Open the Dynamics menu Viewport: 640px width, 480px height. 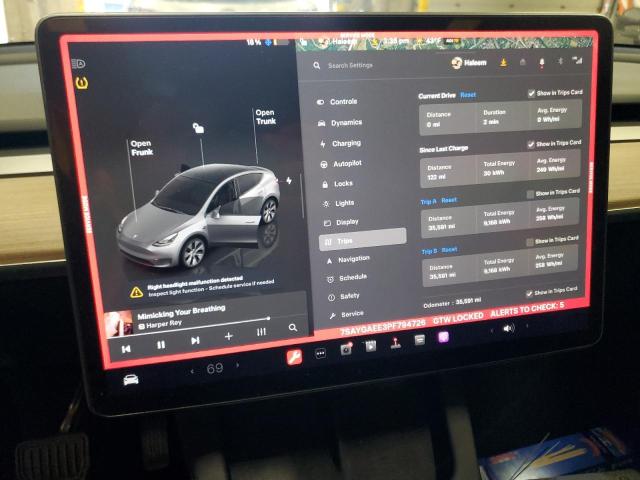[340, 122]
